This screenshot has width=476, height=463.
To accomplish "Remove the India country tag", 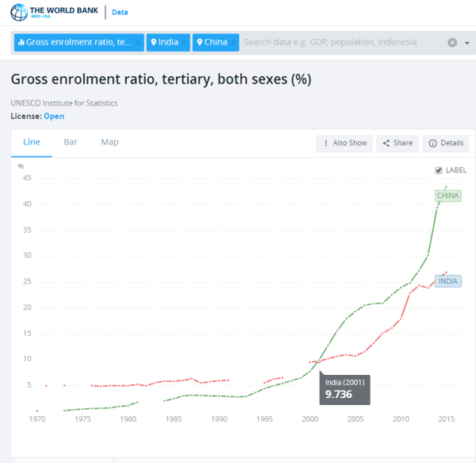I will [183, 42].
